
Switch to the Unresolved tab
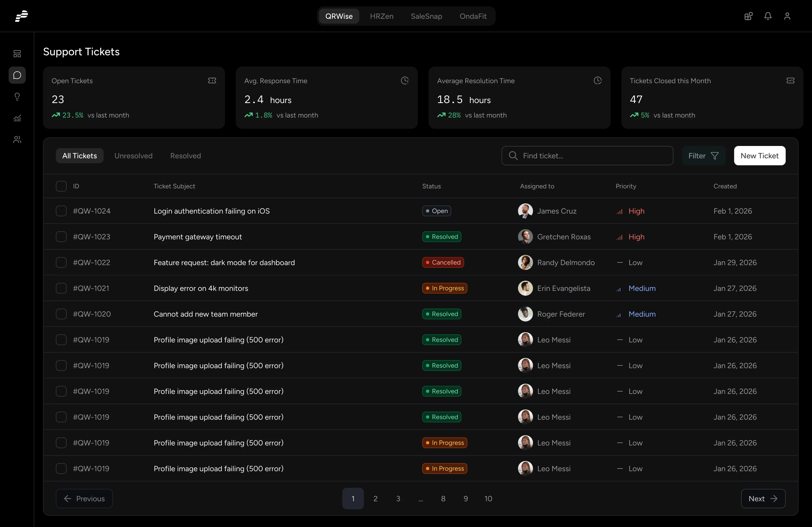pyautogui.click(x=133, y=155)
